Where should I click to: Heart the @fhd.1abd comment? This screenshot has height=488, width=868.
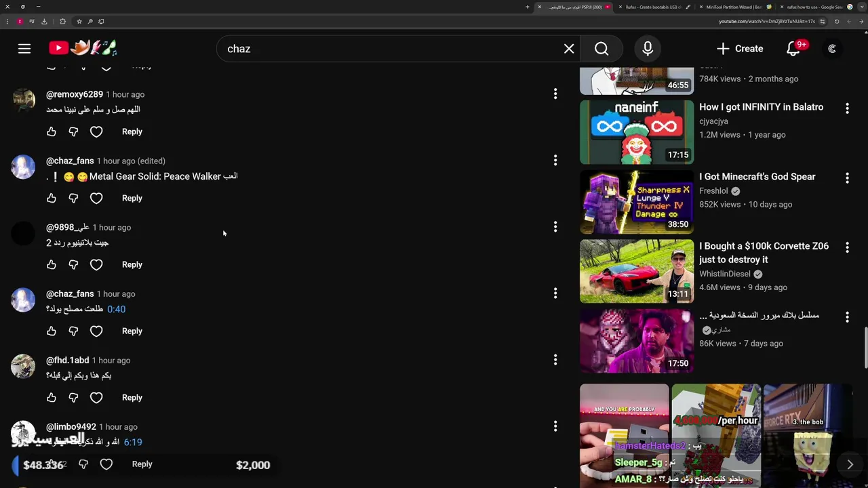[96, 397]
